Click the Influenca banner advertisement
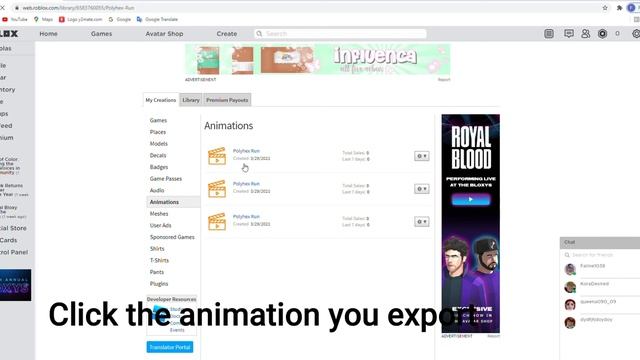640x360 pixels. tap(318, 60)
